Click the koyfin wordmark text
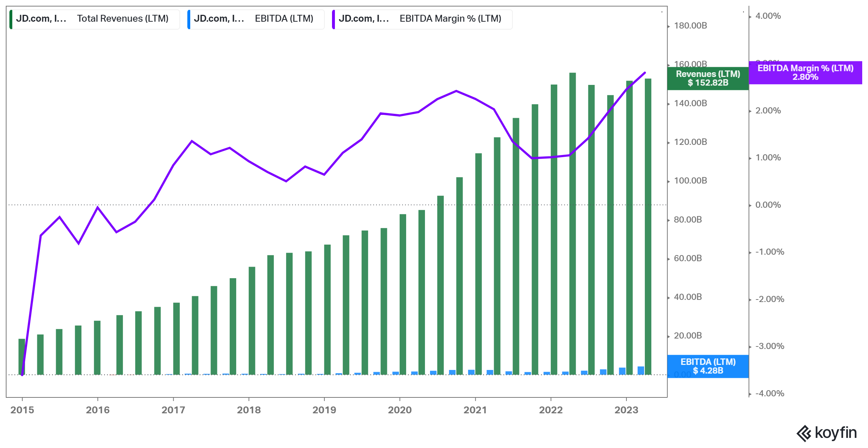 click(x=835, y=433)
